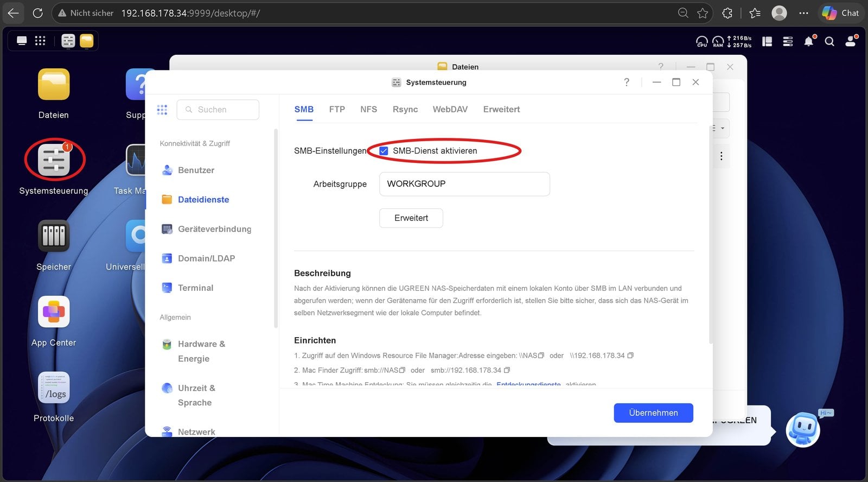Screen dimensions: 868x482
Task: Open help for Systemsteuerung window
Action: [x=627, y=82]
